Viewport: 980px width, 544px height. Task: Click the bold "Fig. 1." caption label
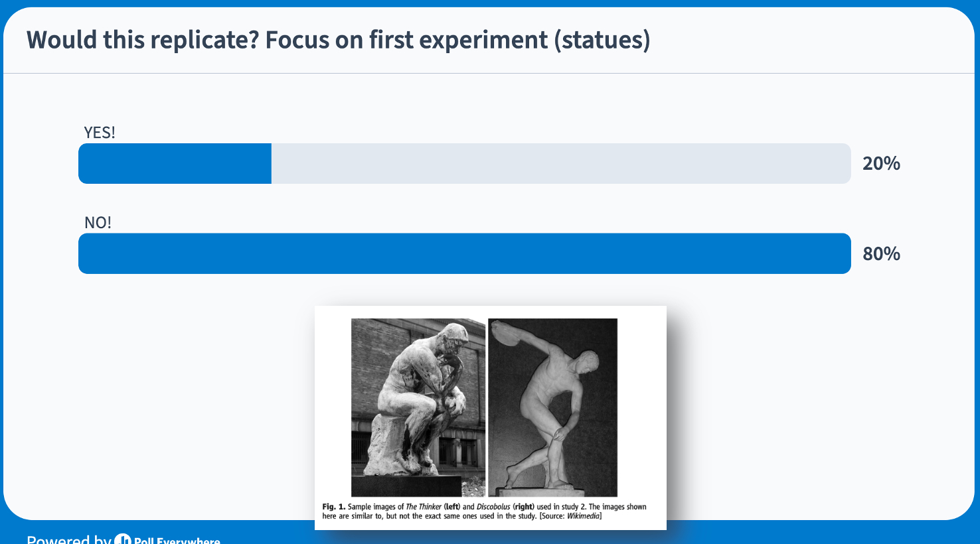pos(333,507)
